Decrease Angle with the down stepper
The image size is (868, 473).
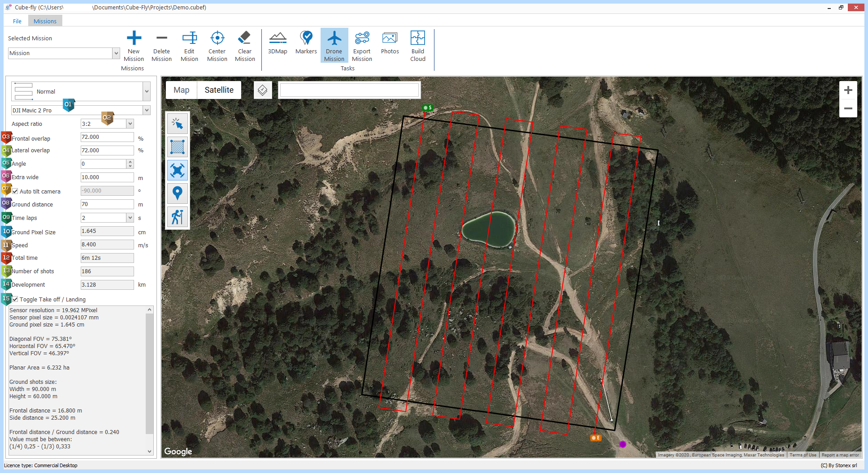(x=130, y=166)
